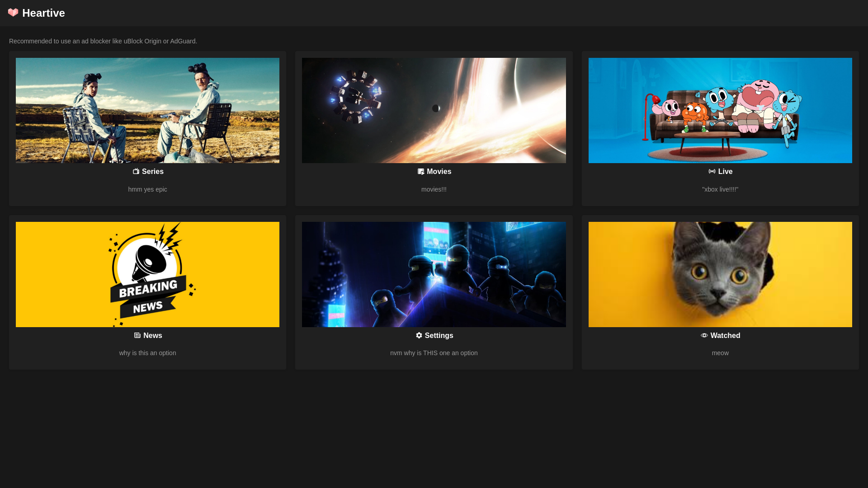868x488 pixels.
Task: Click the '"xbox live!!!!"' description text
Action: (720, 189)
